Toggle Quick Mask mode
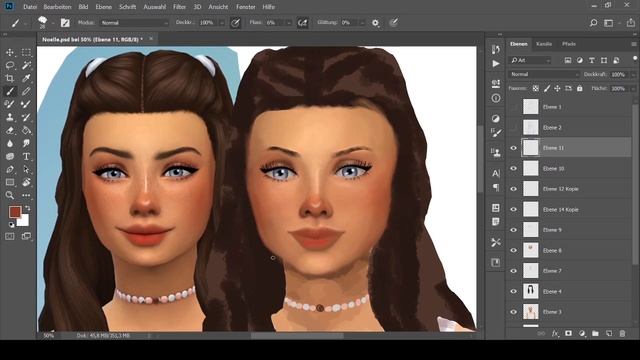Image resolution: width=640 pixels, height=360 pixels. click(x=10, y=236)
